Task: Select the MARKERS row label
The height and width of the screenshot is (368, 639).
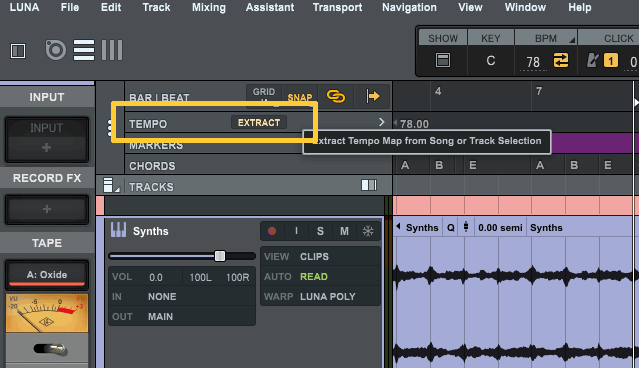Action: [156, 146]
